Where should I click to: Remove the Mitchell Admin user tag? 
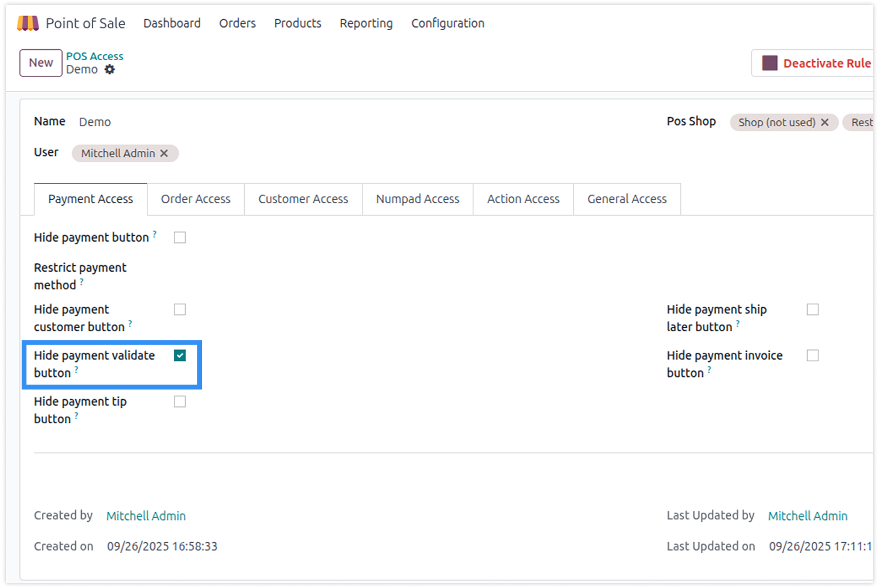pos(164,153)
